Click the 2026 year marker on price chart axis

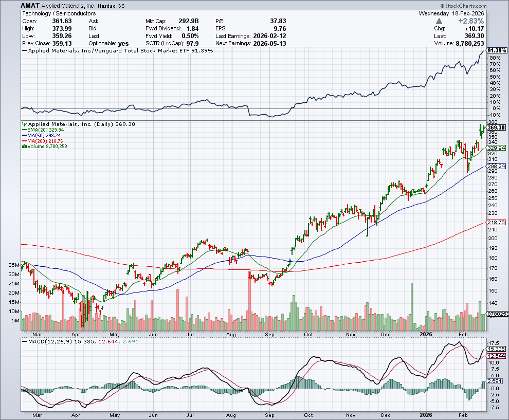[426, 334]
